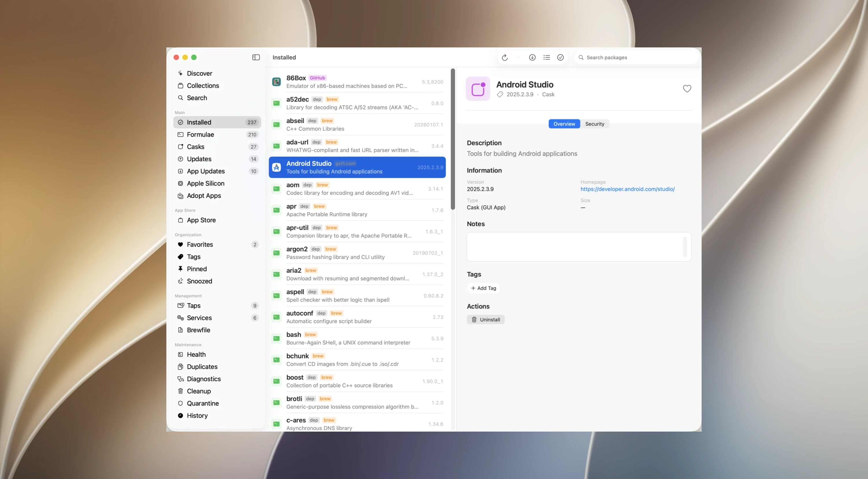Switch to the Security tab

click(x=594, y=124)
